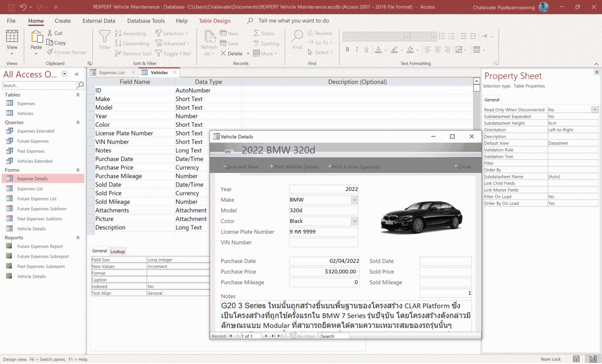Open the Create ribbon tab
Screen dimensions: 602x364
tap(62, 21)
